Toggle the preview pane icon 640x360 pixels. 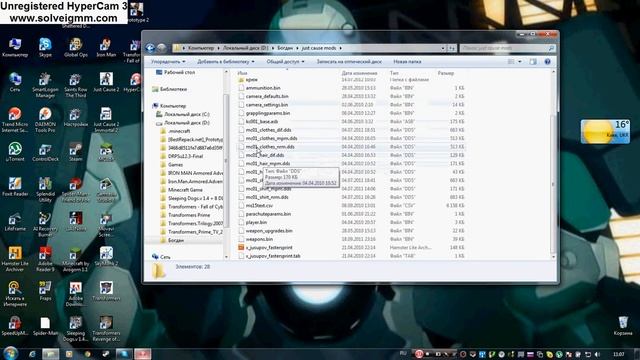coord(533,62)
